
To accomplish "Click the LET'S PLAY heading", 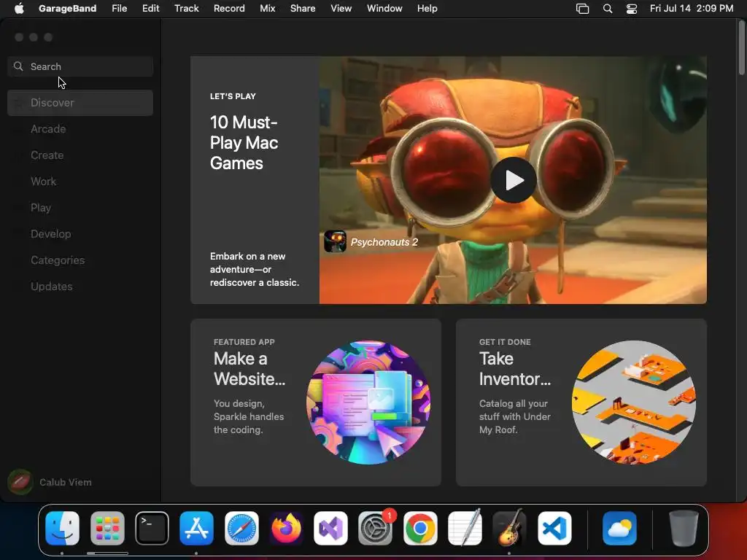I will point(233,96).
